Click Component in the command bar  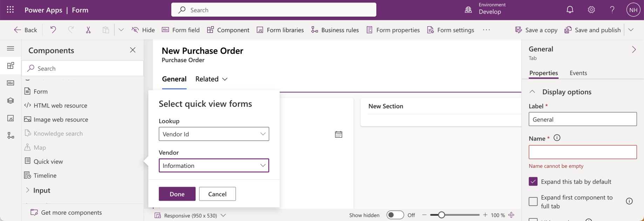click(228, 30)
